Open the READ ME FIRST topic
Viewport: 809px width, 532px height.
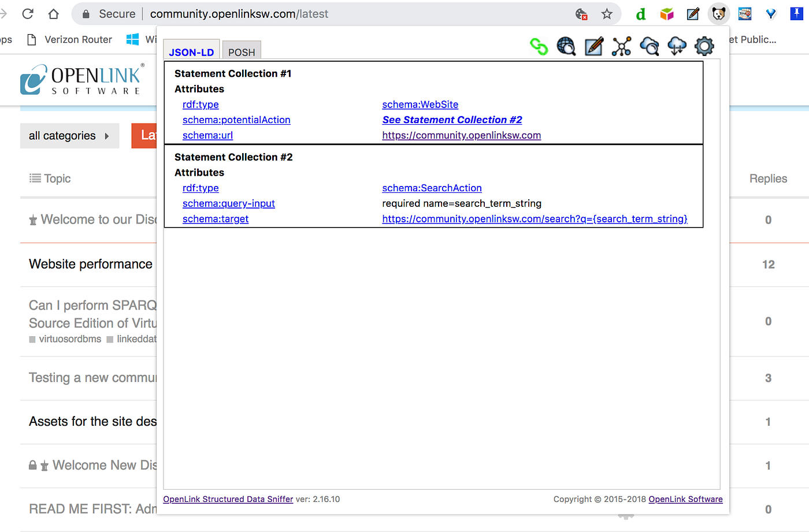coord(92,509)
